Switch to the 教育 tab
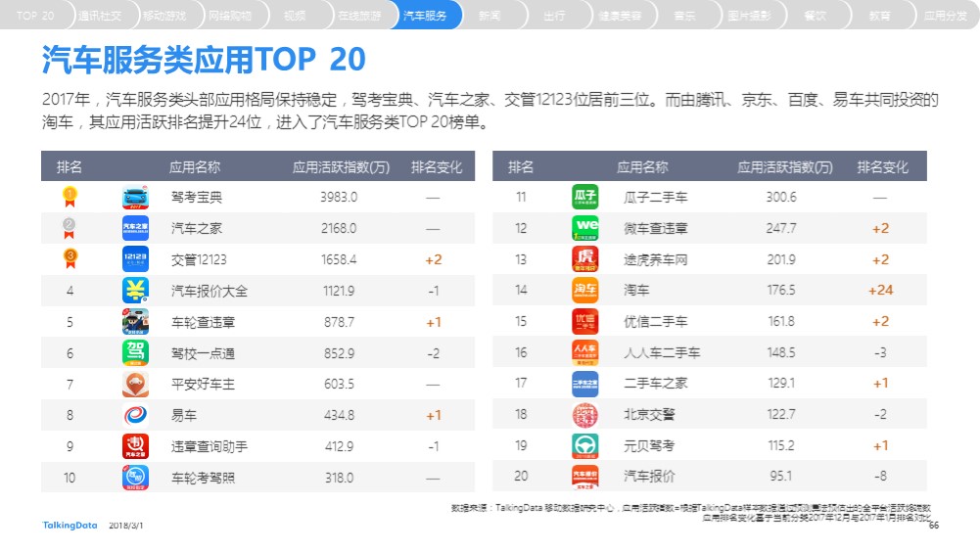 tap(880, 16)
